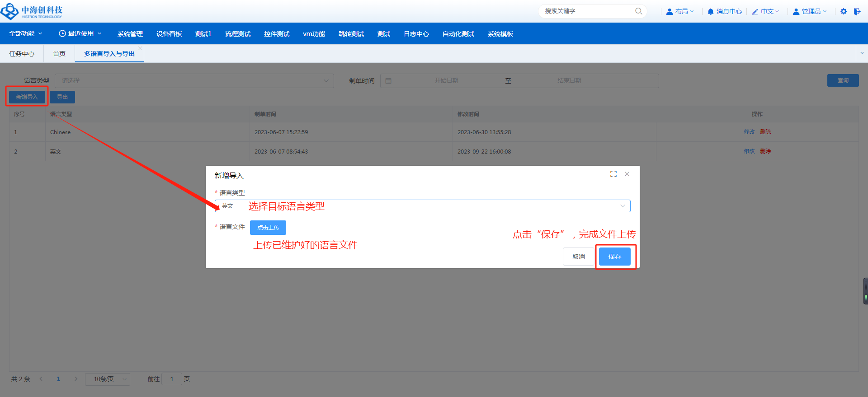
Task: Switch to the 任务中心 tab
Action: pos(22,54)
